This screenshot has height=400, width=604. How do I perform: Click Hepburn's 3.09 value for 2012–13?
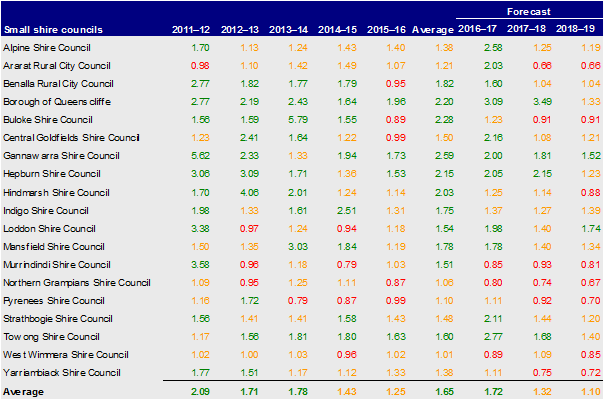pyautogui.click(x=249, y=174)
